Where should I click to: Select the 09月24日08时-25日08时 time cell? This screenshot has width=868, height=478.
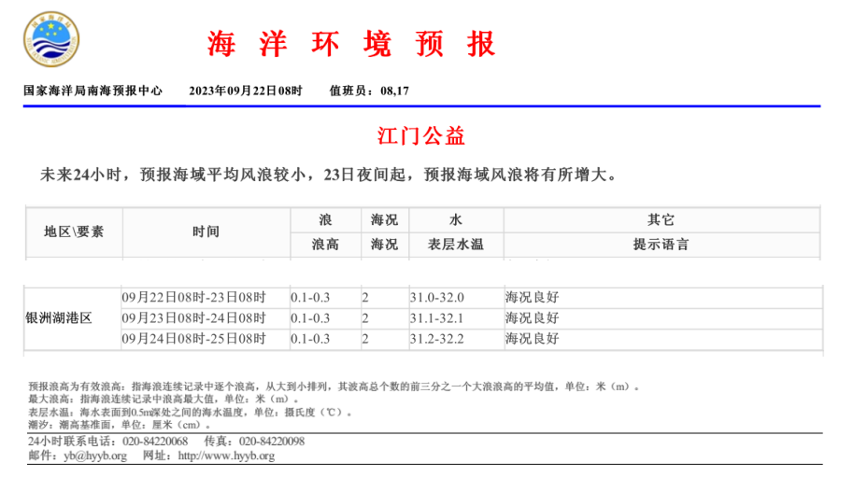point(193,339)
